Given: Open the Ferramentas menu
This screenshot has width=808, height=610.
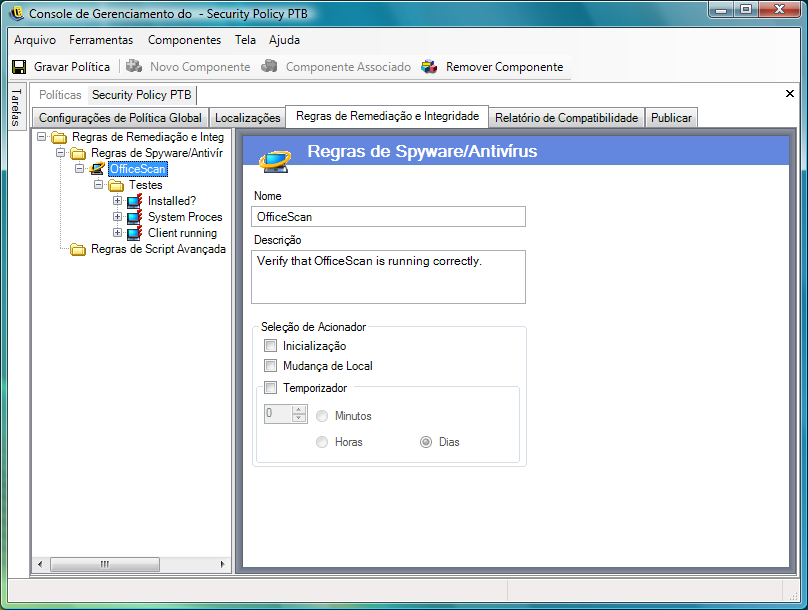Looking at the screenshot, I should (x=101, y=40).
